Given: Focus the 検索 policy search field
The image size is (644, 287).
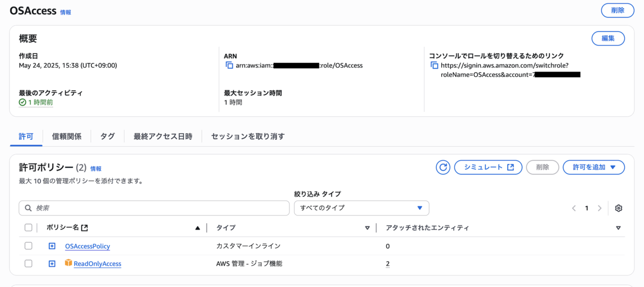Looking at the screenshot, I should coord(154,208).
